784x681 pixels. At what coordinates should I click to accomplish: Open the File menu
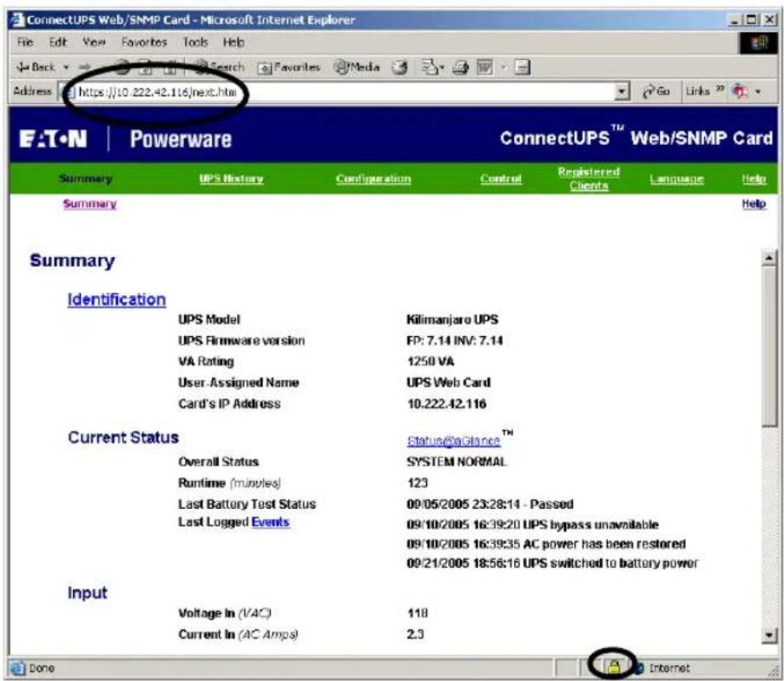click(25, 43)
